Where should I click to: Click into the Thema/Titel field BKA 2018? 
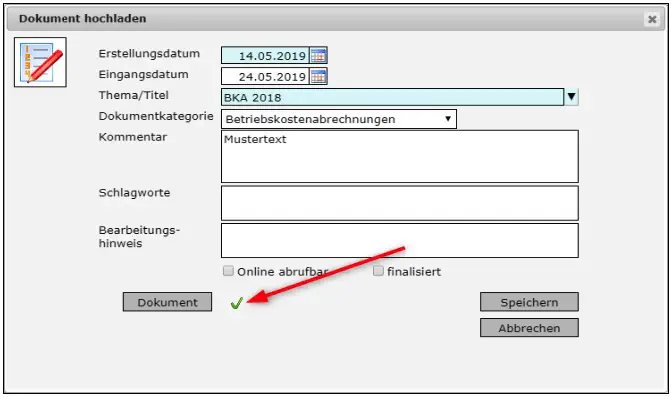[x=393, y=97]
